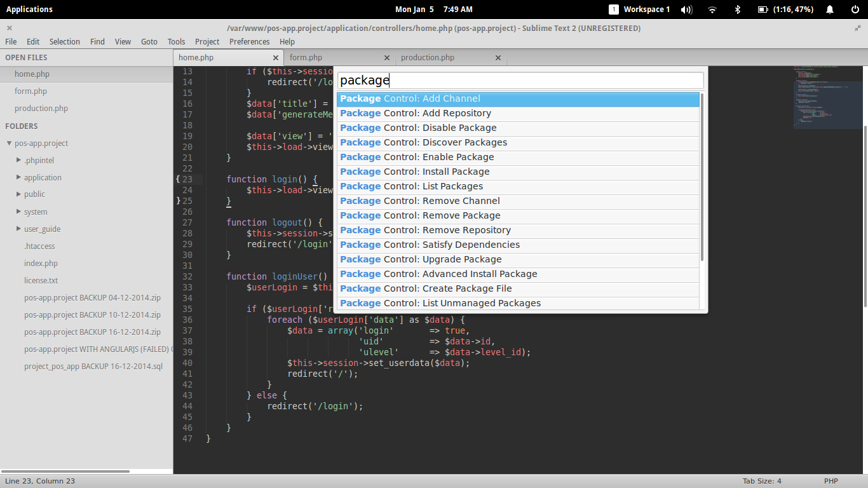Select Package Control: Disable Package
Viewport: 868px width, 488px height.
[518, 128]
